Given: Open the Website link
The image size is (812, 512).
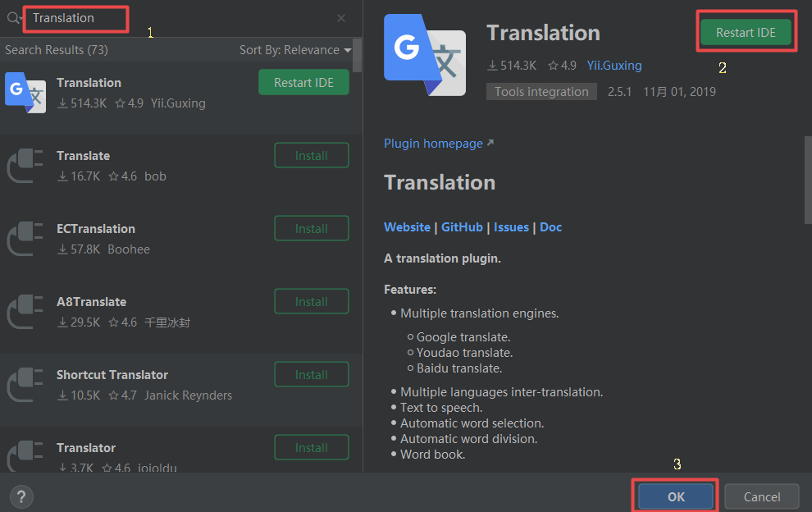Looking at the screenshot, I should point(407,227).
